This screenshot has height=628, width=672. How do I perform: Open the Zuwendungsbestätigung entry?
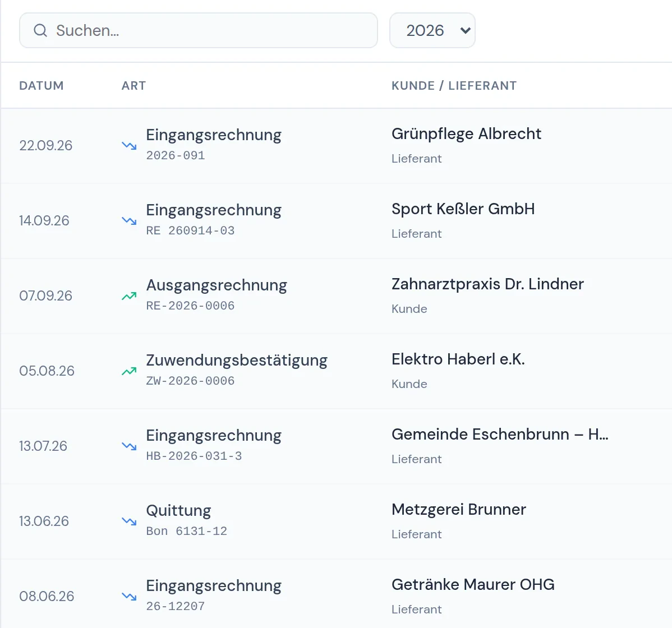click(x=237, y=361)
